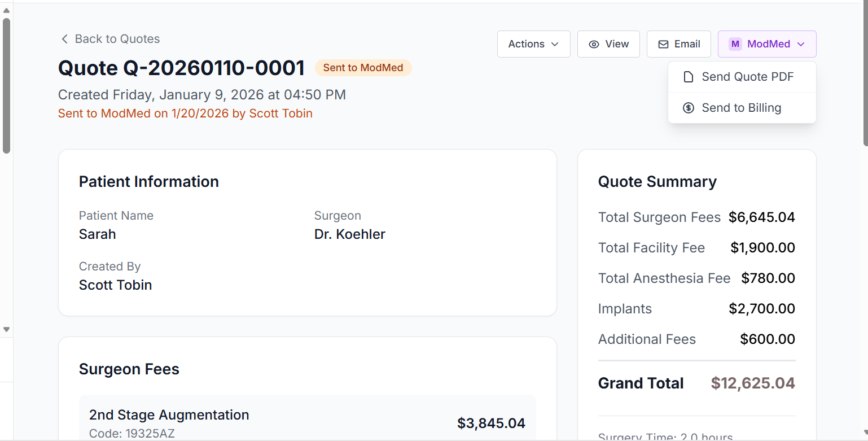Click Created By value Scott Tobin
This screenshot has height=441, width=868.
[116, 285]
